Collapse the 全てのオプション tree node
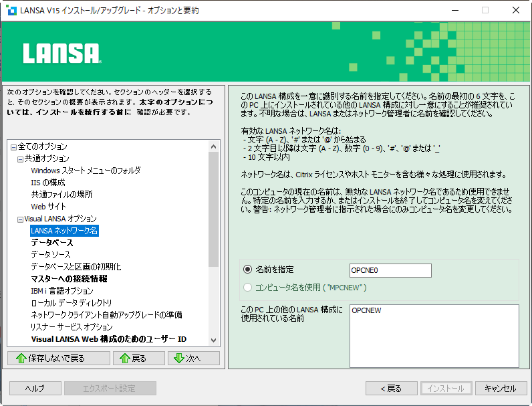Viewport: 532px width, 406px height. 13,147
